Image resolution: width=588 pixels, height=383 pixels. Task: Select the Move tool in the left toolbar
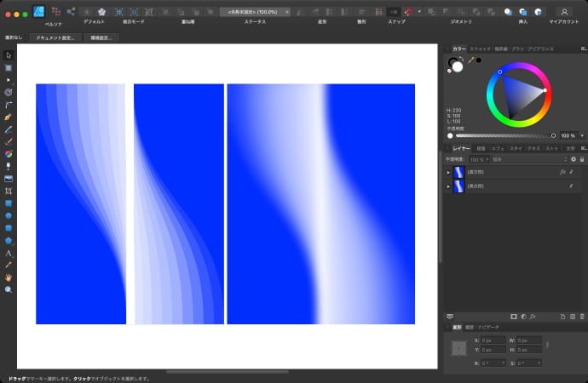9,54
